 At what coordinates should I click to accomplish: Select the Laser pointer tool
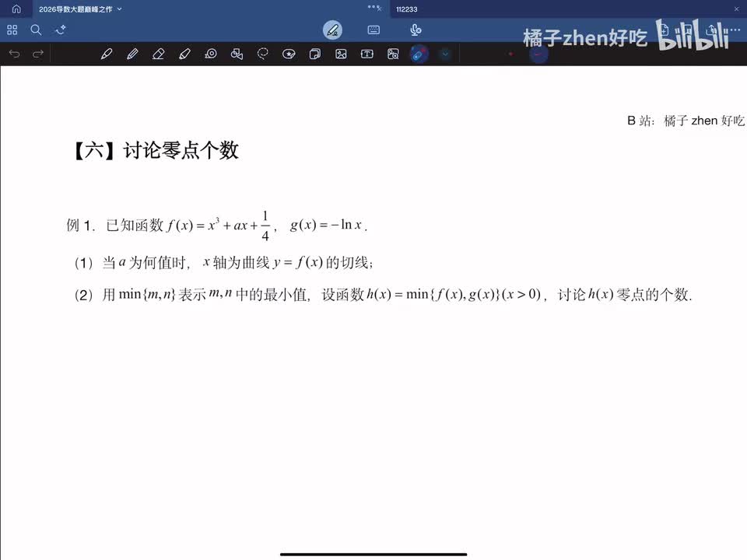click(x=419, y=54)
